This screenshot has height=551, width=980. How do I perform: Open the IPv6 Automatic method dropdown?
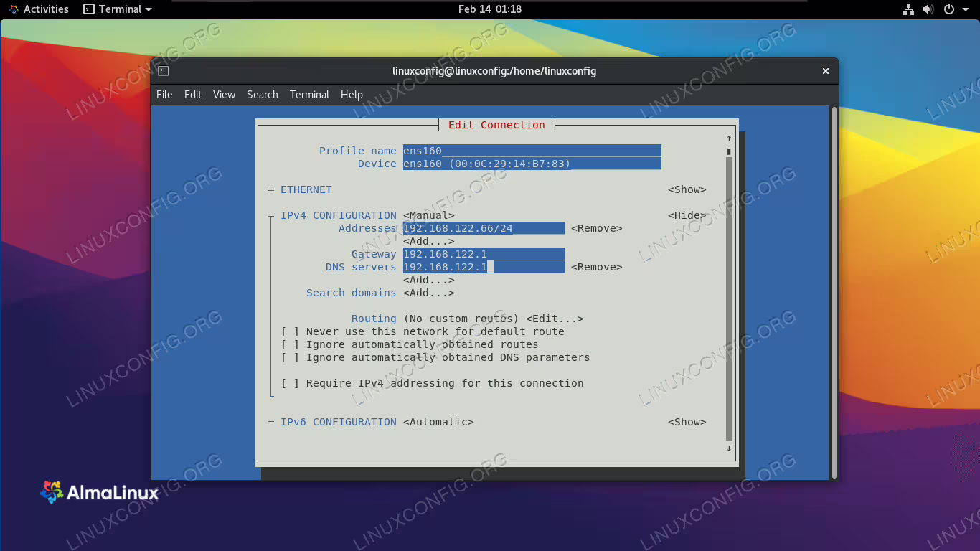438,422
